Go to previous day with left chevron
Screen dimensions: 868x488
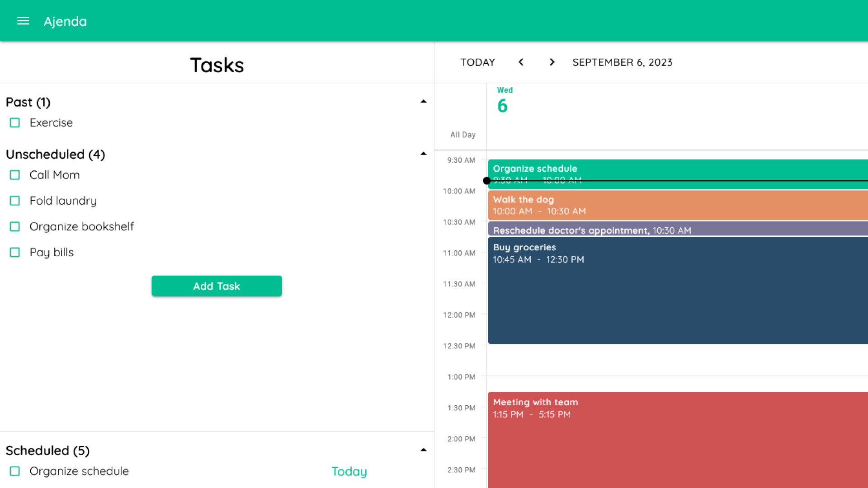(521, 62)
